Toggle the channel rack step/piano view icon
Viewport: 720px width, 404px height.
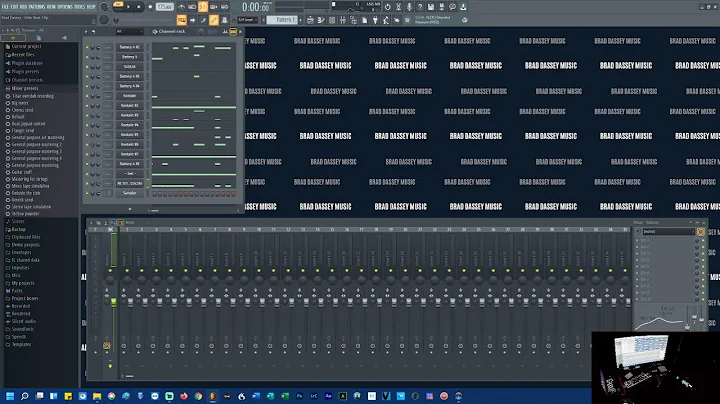[233, 31]
